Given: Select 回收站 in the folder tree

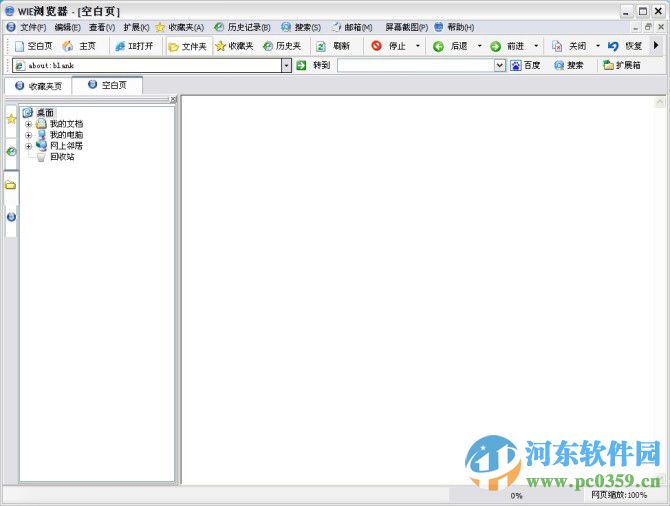Looking at the screenshot, I should coord(62,157).
